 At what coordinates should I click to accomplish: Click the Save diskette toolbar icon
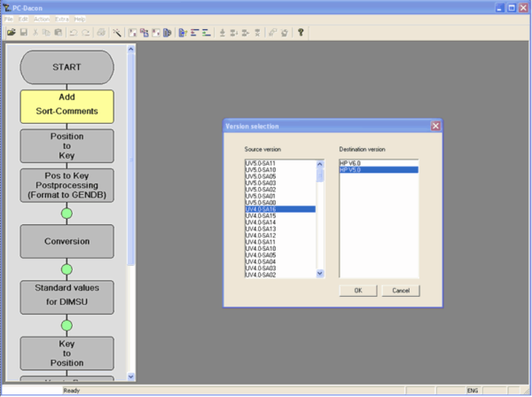23,33
